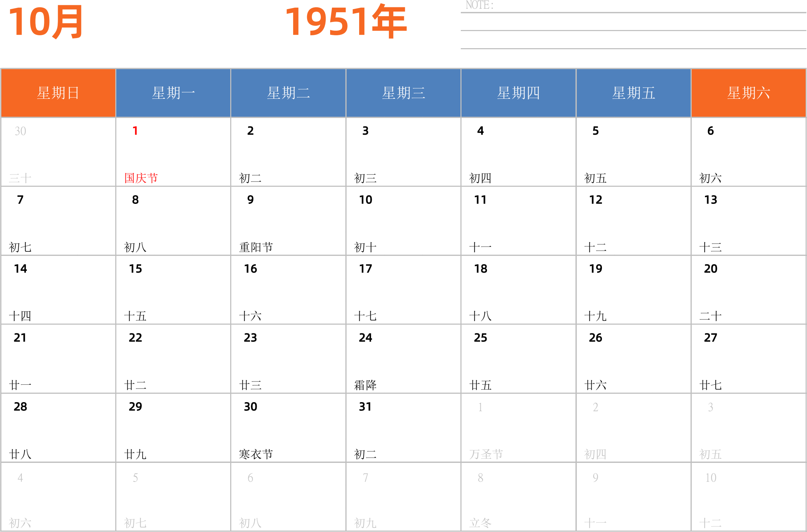Select the date 20 二十 cell
Screen dimensions: 807x532
pyautogui.click(x=748, y=290)
